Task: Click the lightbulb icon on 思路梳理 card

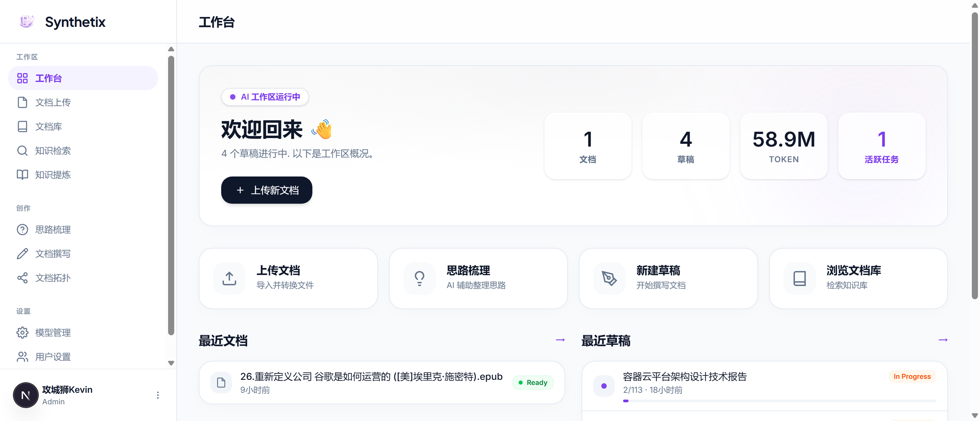Action: pos(419,279)
